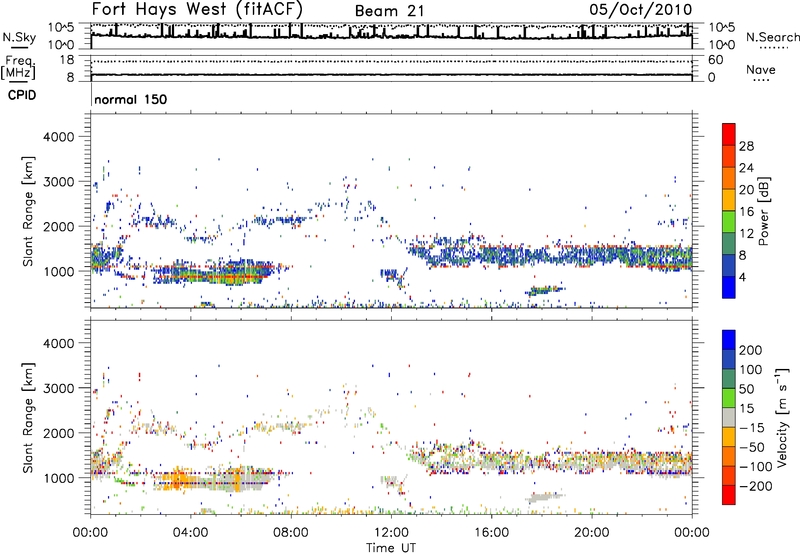
Task: Click the 'normal 150' CPID text
Action: (x=131, y=99)
